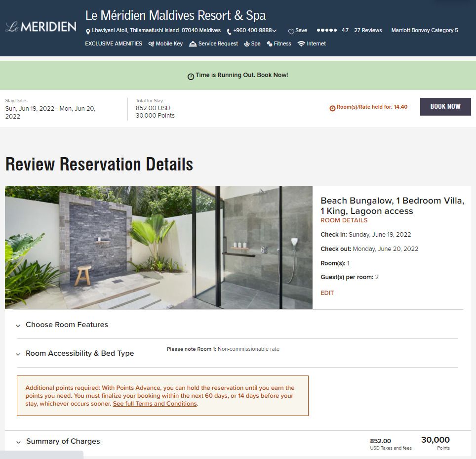Open See full Terms and Conditions link

tap(155, 404)
